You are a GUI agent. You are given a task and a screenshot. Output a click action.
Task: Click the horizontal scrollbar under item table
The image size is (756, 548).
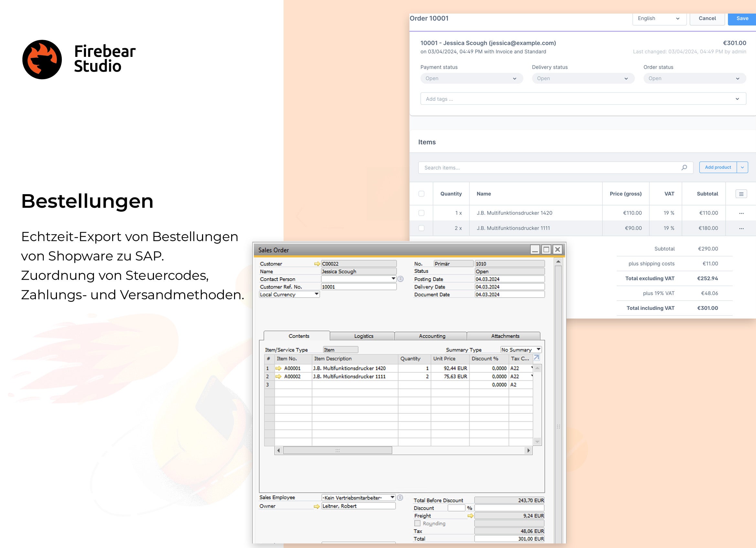[337, 450]
